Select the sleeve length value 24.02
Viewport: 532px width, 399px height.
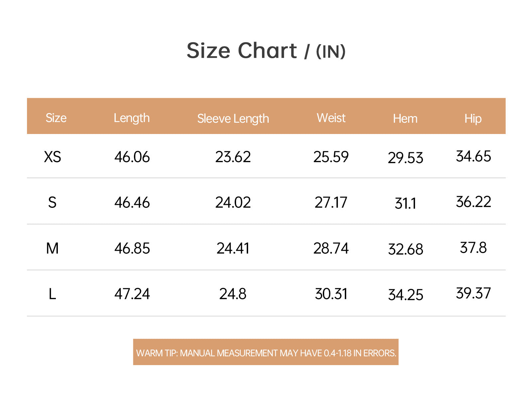point(233,202)
